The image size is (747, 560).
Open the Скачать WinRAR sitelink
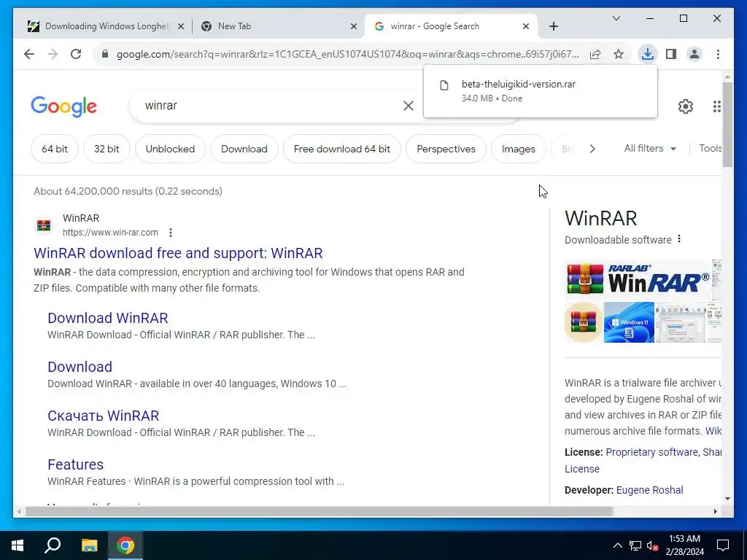pyautogui.click(x=103, y=415)
